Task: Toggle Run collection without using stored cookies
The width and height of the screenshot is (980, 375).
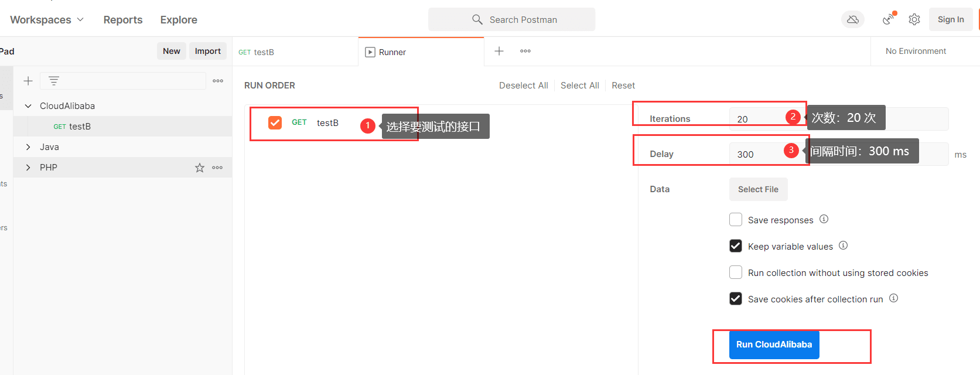Action: tap(736, 272)
